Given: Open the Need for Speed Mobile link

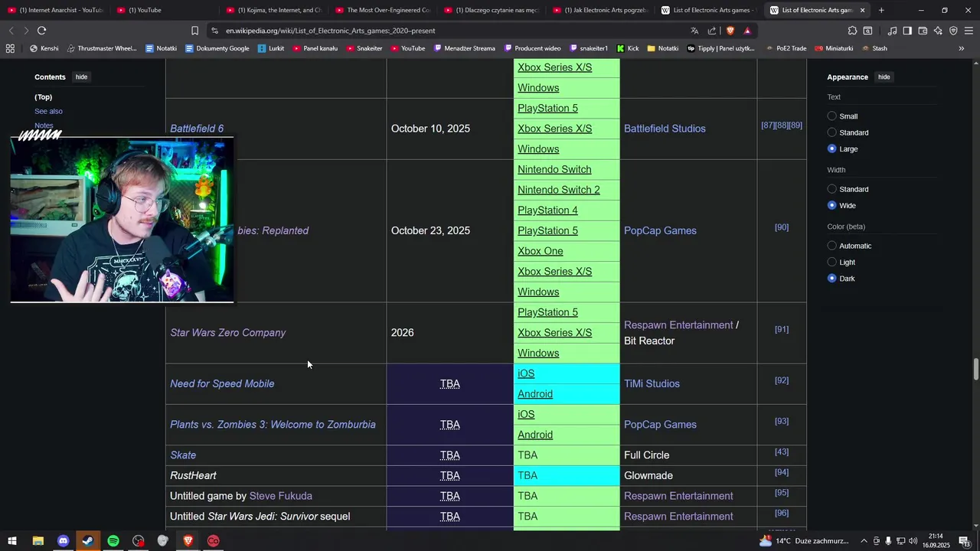Looking at the screenshot, I should (x=222, y=384).
